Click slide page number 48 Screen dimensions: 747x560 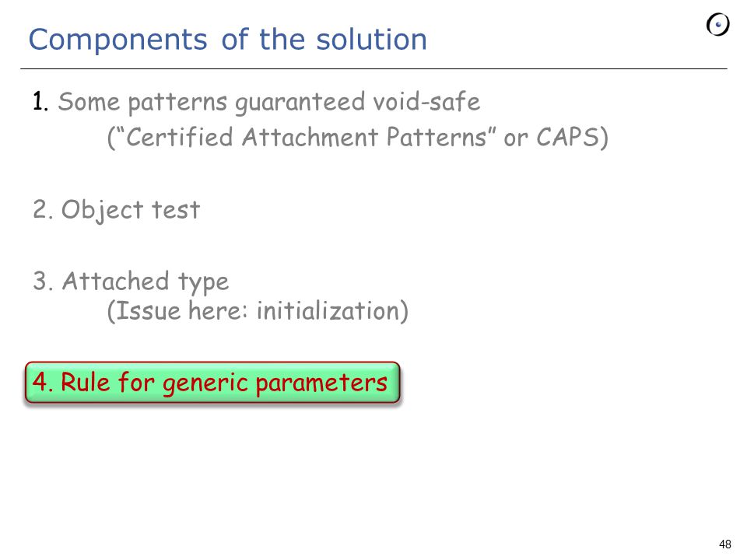[x=725, y=544]
